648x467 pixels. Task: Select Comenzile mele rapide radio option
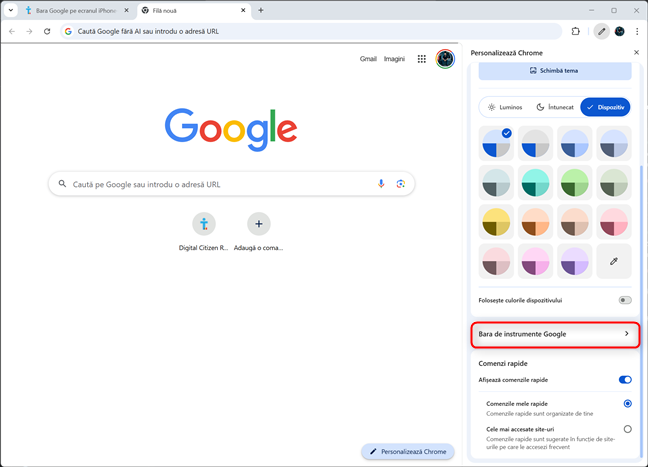point(627,403)
